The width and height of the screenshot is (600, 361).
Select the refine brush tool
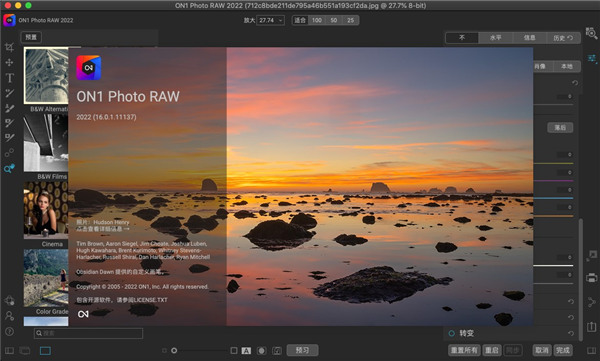[9, 138]
